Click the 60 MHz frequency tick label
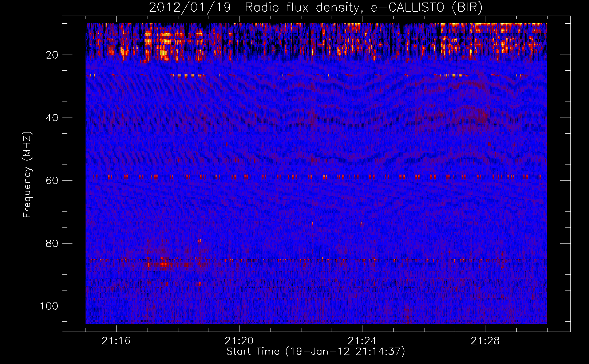The image size is (589, 364). (x=52, y=181)
